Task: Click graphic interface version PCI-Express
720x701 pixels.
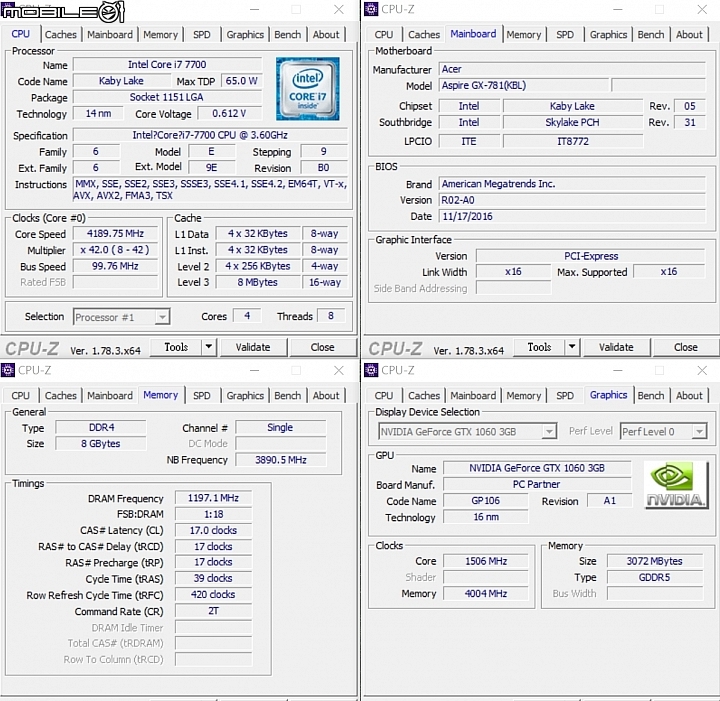Action: tap(591, 256)
